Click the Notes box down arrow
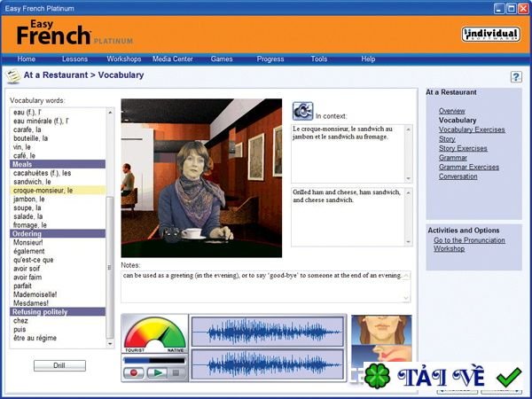 (x=406, y=298)
